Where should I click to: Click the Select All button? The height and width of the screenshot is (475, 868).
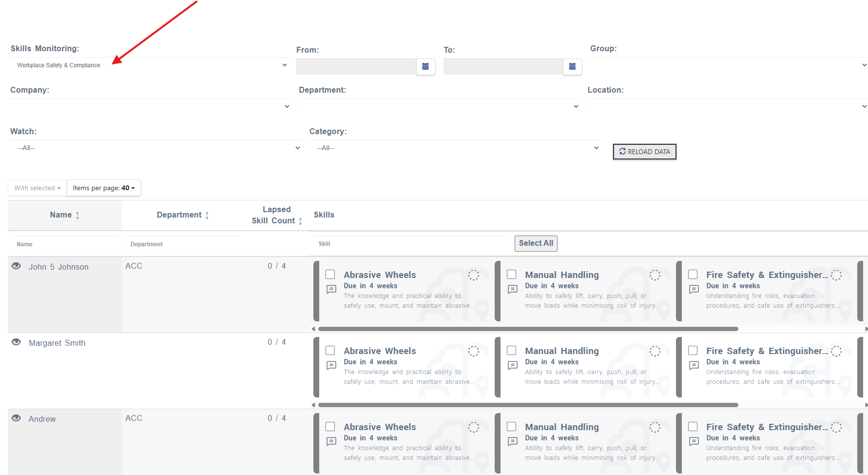pos(536,243)
